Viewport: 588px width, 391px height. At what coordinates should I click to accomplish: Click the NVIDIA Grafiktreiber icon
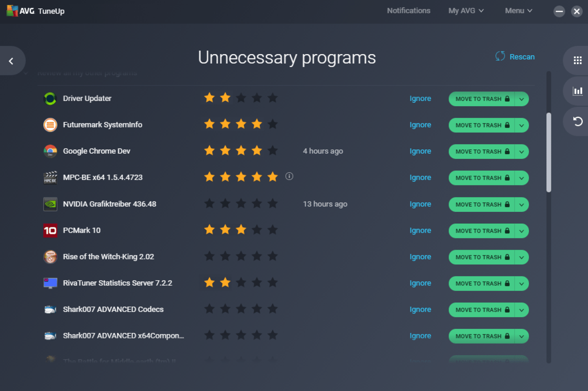point(50,204)
